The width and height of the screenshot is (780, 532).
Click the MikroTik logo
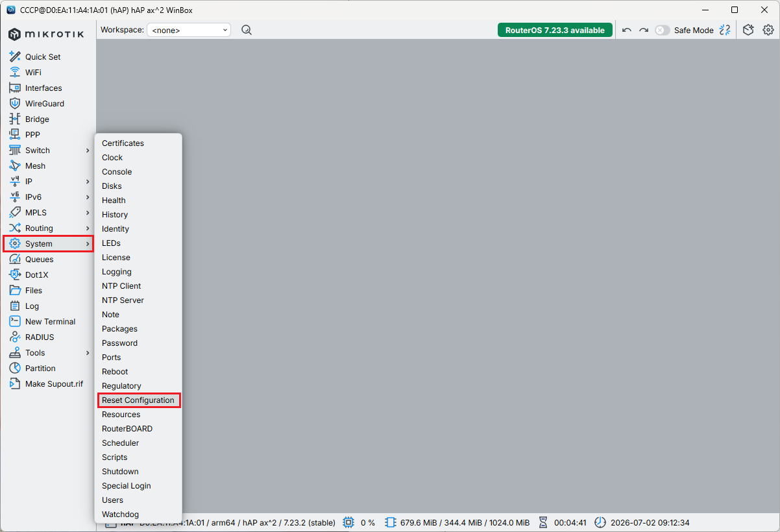click(46, 34)
